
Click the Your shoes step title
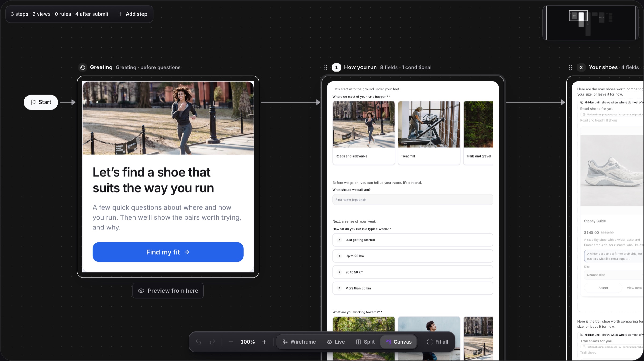(603, 67)
